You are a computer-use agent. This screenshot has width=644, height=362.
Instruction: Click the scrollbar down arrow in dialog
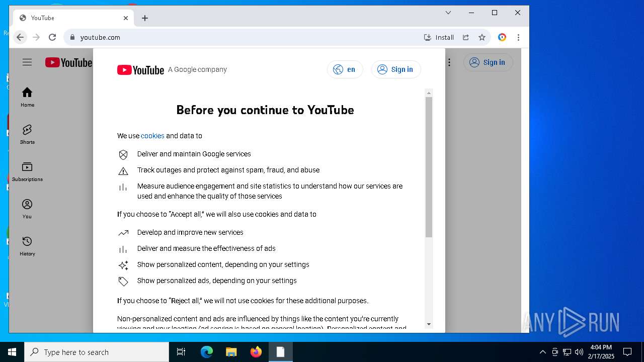pos(429,324)
